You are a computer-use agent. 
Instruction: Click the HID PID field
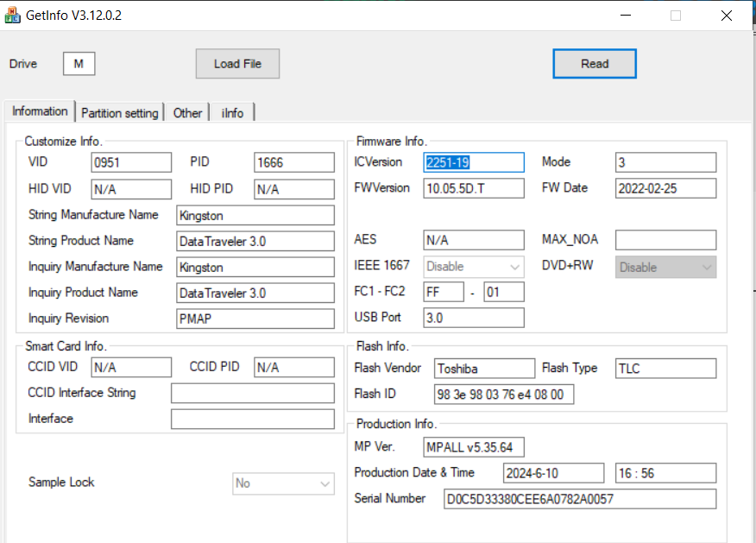tap(294, 190)
